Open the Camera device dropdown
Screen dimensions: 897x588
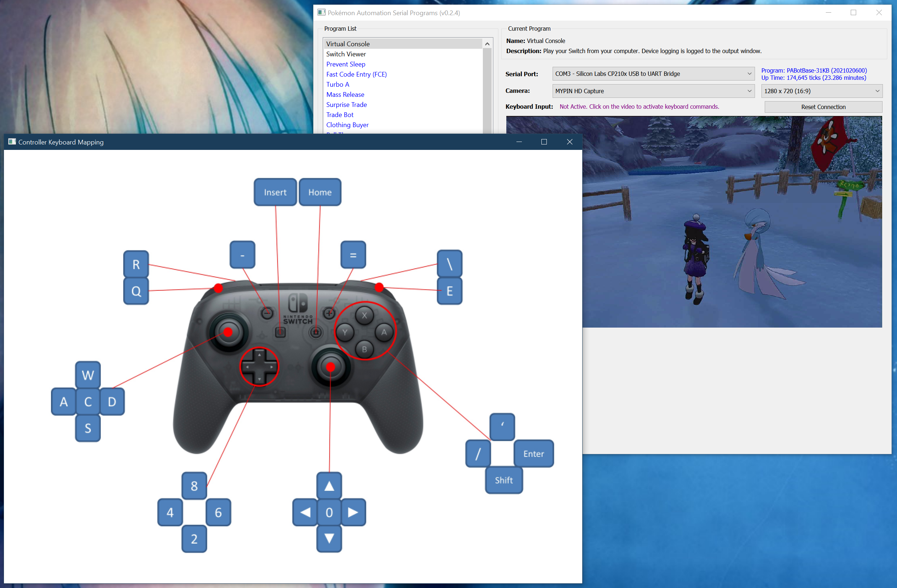(653, 91)
